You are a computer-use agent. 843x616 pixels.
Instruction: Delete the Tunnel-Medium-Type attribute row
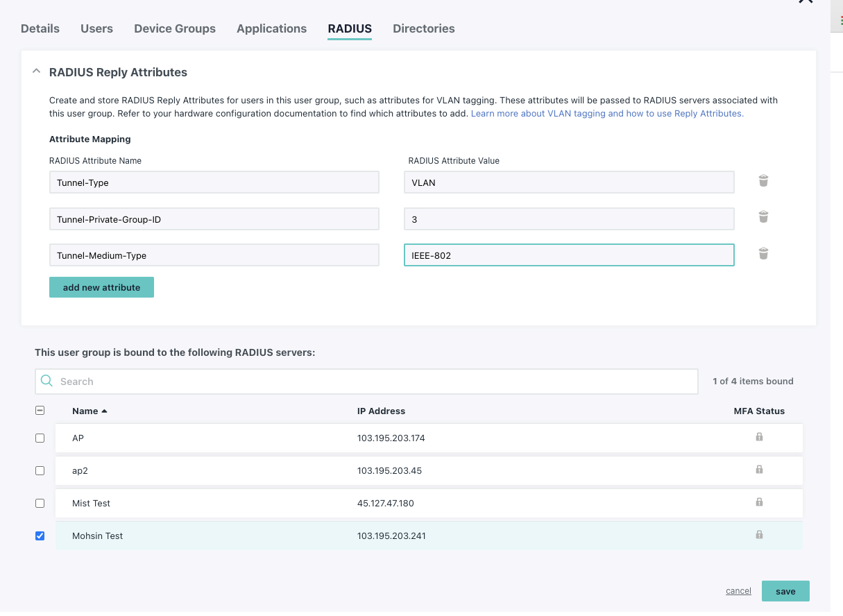tap(763, 254)
